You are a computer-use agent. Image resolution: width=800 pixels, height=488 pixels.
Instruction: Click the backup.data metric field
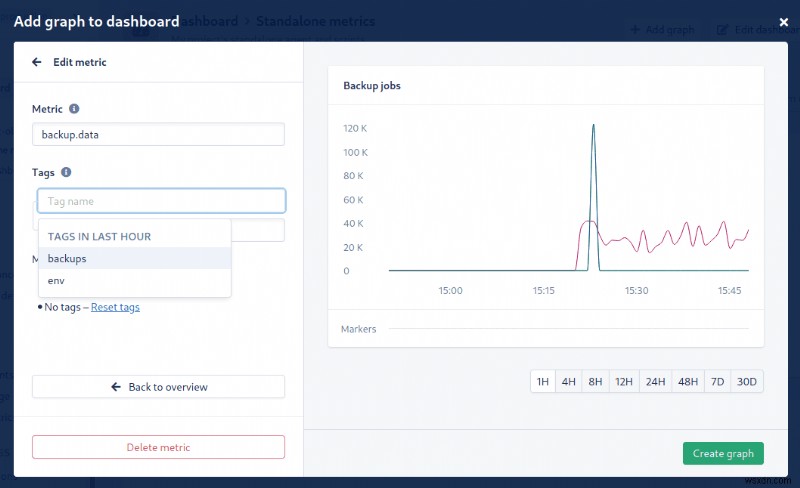158,134
